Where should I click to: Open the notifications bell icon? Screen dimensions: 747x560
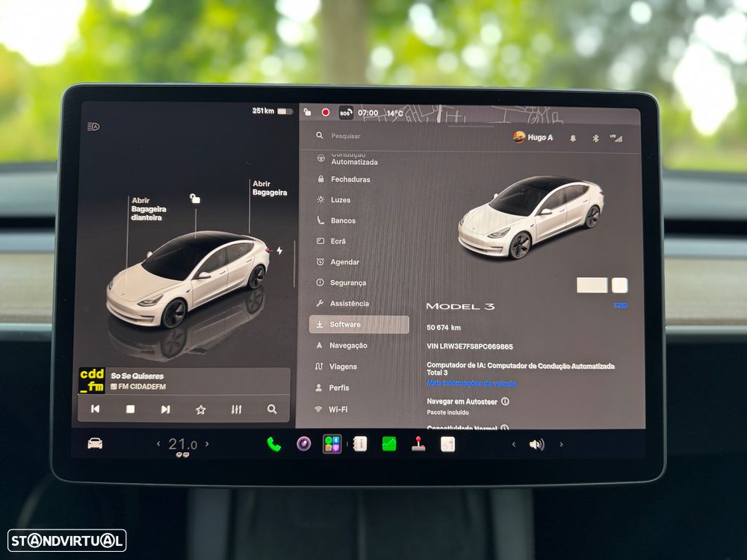pyautogui.click(x=573, y=138)
